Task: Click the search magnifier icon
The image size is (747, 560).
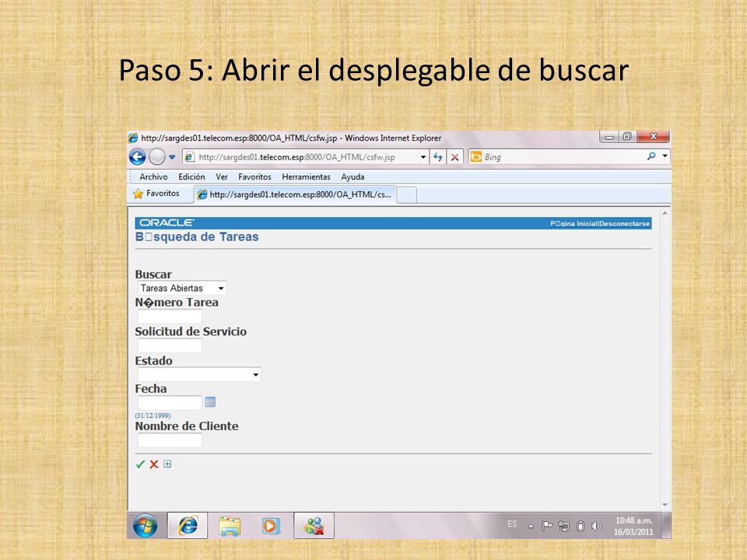Action: click(x=651, y=156)
